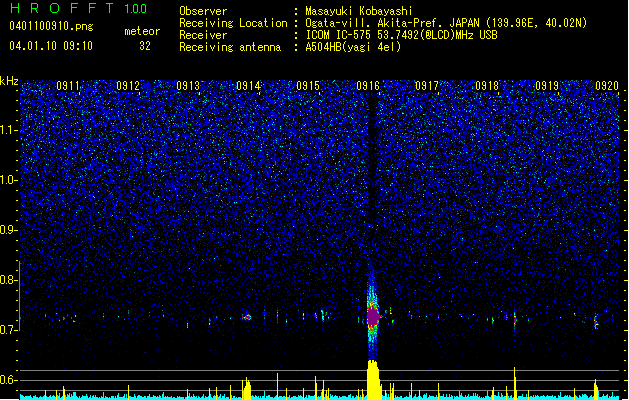Image resolution: width=629 pixels, height=400 pixels.
Task: Click the 0920 time marker
Action: click(607, 86)
